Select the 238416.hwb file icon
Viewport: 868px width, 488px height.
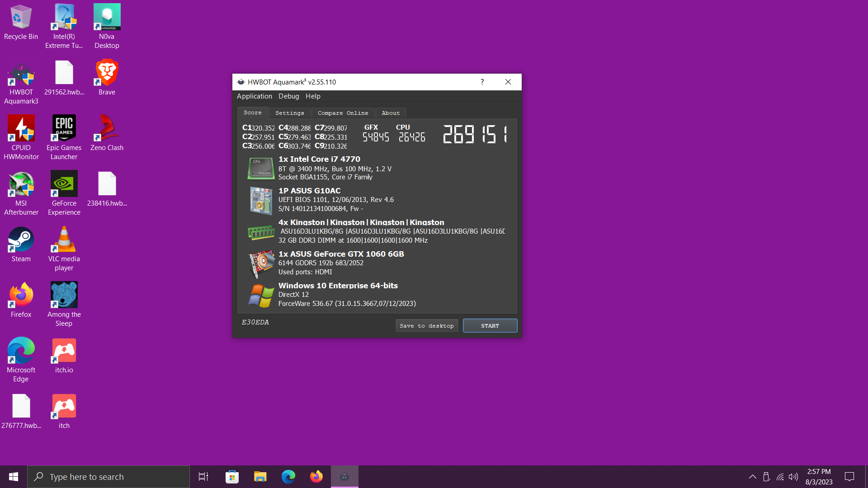107,189
